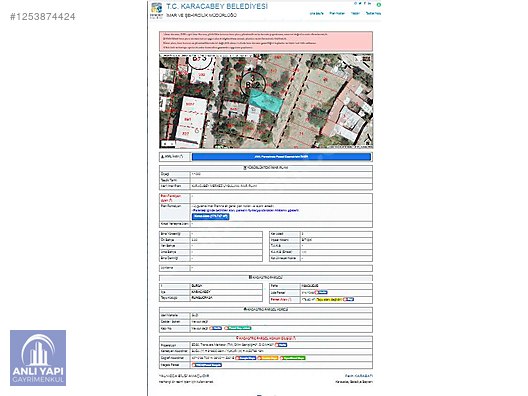528x396 pixels.
Task: Click the name link at bottom right of page
Action: tap(359, 375)
